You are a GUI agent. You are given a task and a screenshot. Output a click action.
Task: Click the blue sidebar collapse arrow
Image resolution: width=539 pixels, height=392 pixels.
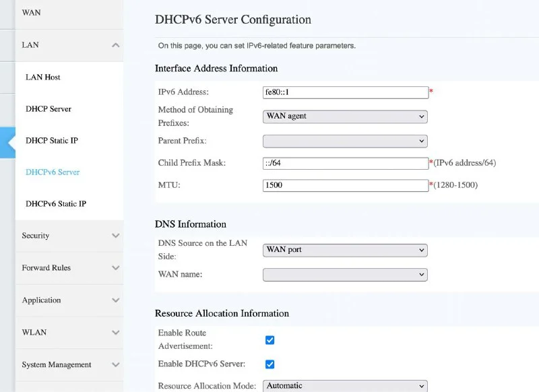point(8,143)
